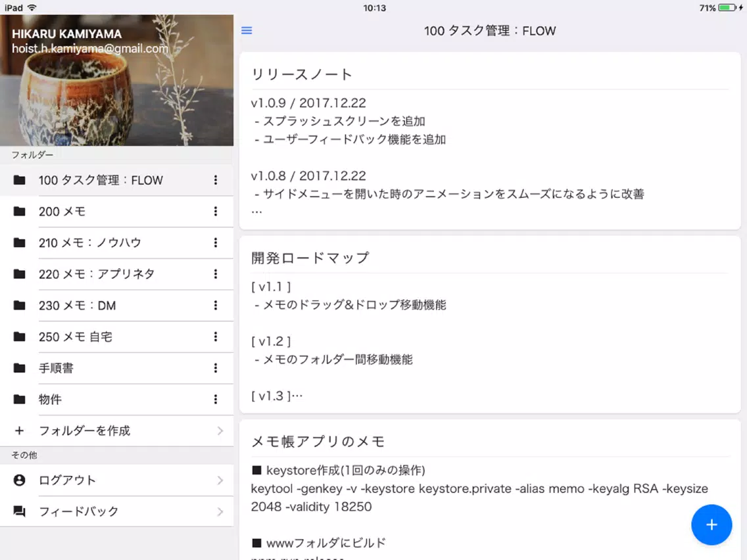Click the account icon beside ログアウト
Screen dimensions: 747x560
click(20, 480)
